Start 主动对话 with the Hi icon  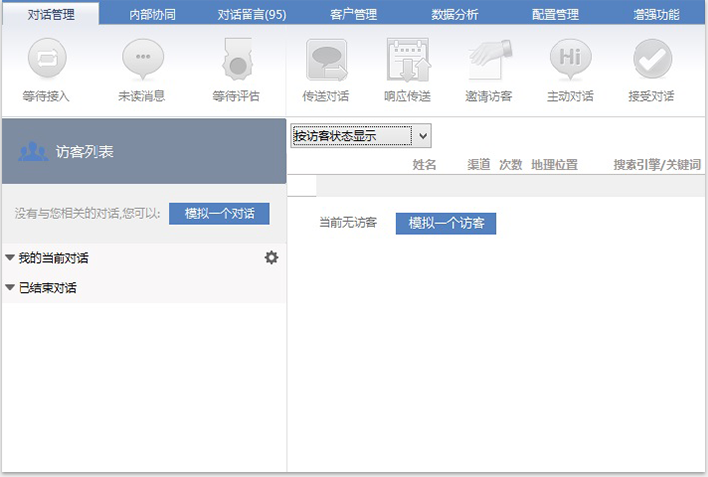click(x=570, y=61)
